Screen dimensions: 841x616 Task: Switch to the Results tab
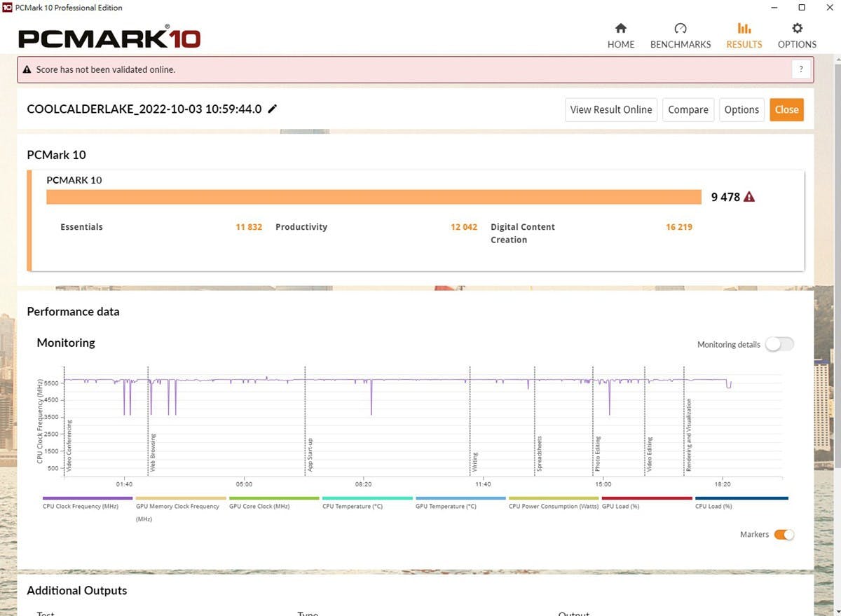coord(744,36)
